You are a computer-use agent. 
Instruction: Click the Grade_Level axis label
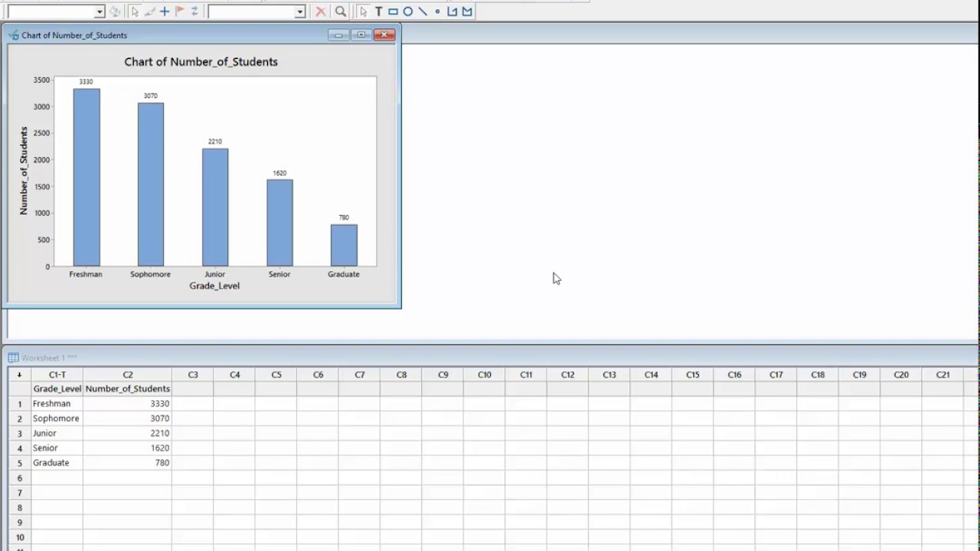(214, 285)
